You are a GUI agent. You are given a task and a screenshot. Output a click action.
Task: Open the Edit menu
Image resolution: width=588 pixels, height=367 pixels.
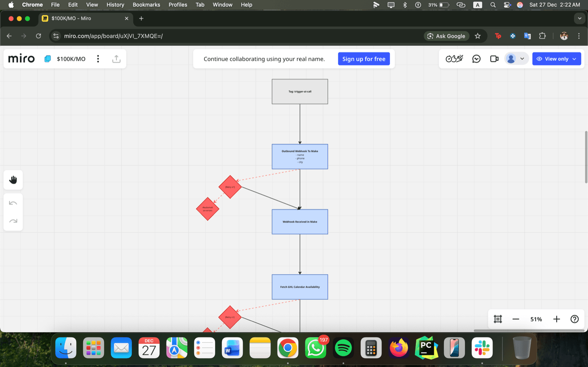point(73,5)
